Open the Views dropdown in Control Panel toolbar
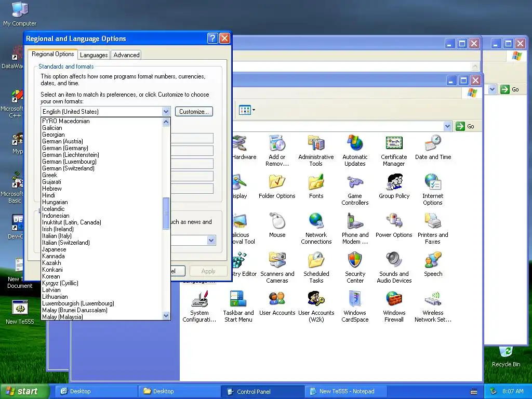 pos(247,110)
